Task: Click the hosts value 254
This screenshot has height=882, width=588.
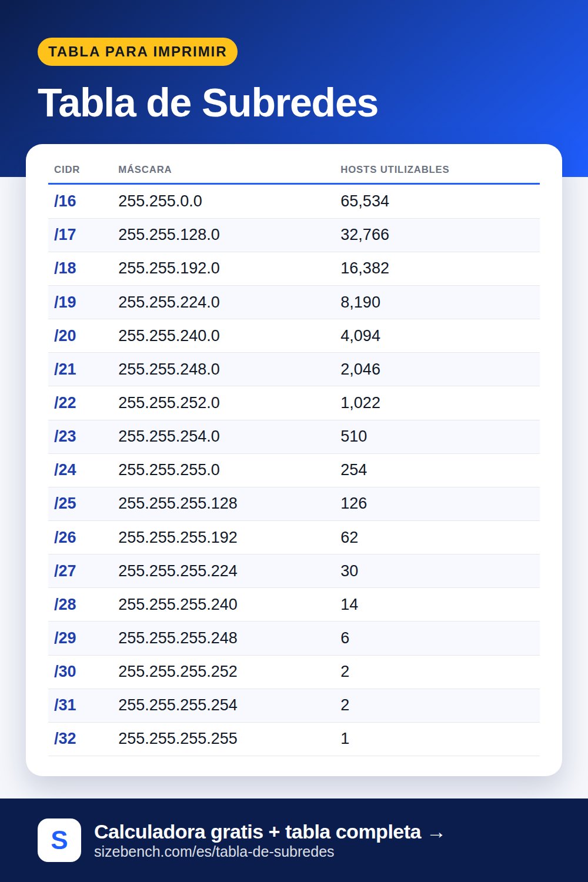Action: pyautogui.click(x=353, y=470)
